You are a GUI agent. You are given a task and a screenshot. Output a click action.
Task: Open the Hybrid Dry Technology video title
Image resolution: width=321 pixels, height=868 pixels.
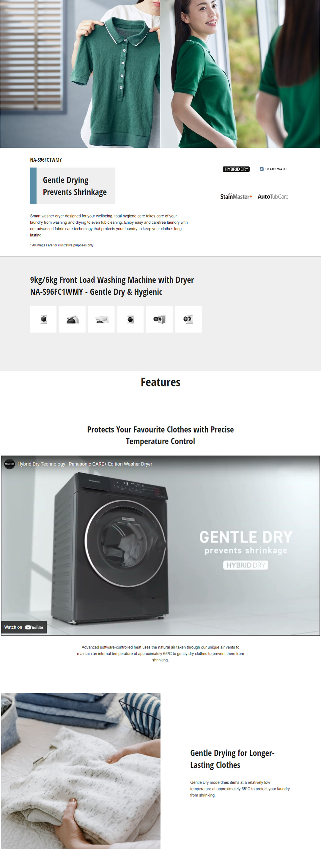(x=85, y=464)
